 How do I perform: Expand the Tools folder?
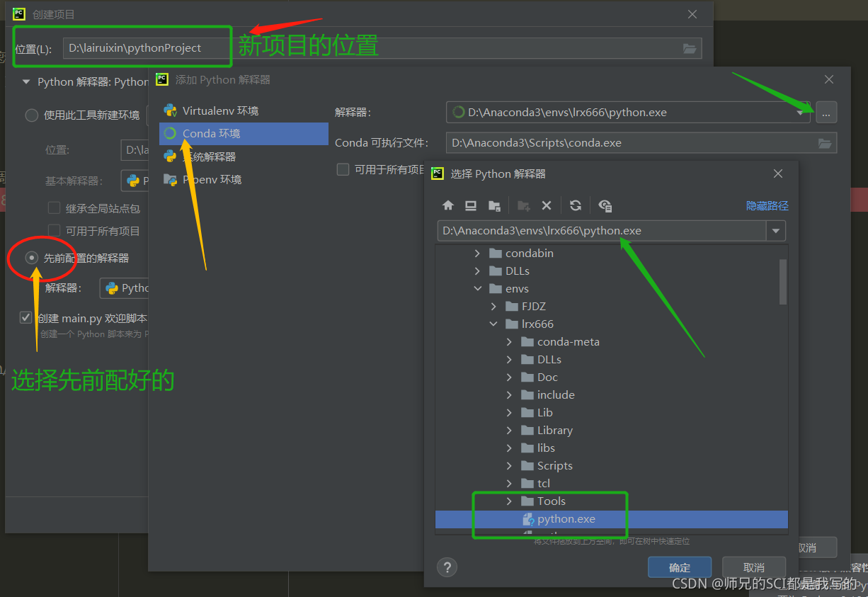tap(509, 501)
